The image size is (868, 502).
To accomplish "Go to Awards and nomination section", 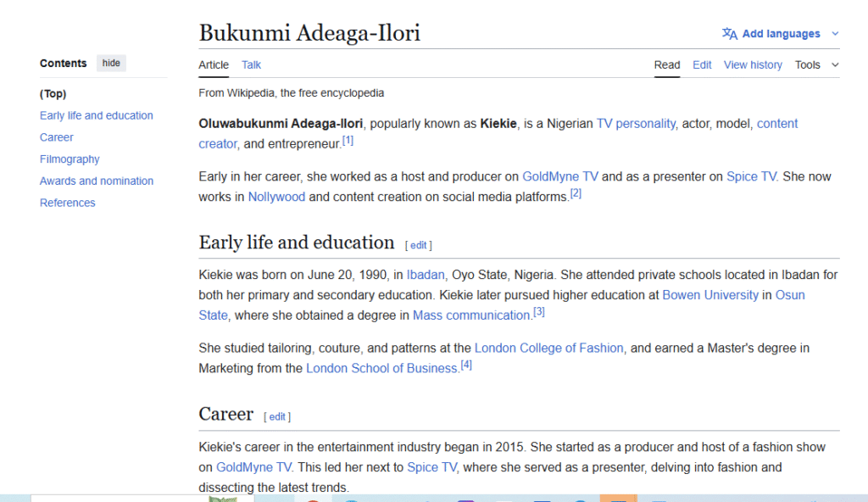I will tap(97, 181).
